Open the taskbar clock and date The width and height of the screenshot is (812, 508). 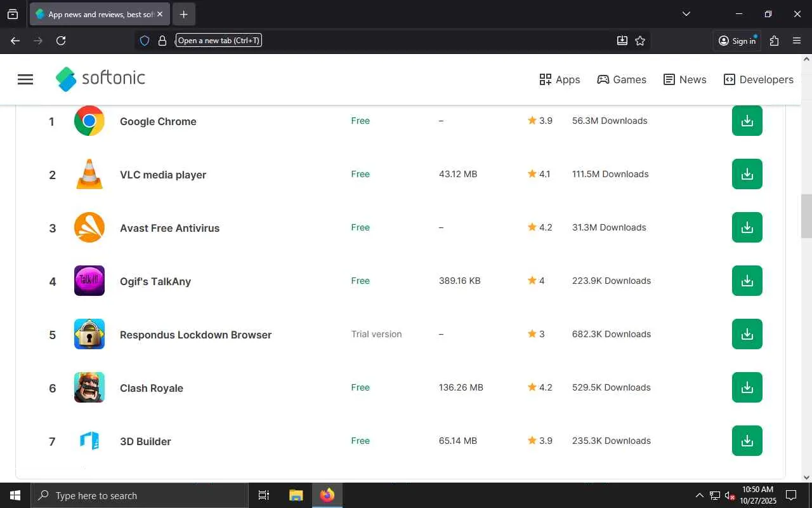click(x=757, y=495)
